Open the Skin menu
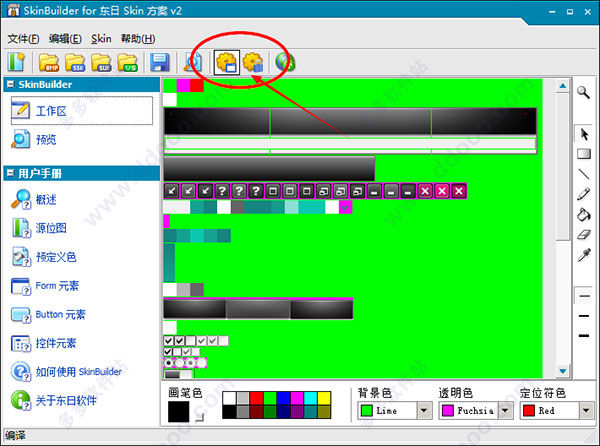Image resolution: width=600 pixels, height=446 pixels. (x=101, y=39)
